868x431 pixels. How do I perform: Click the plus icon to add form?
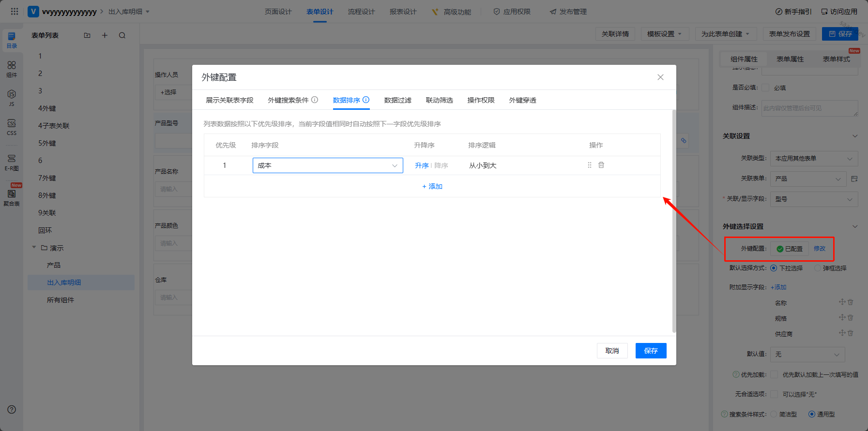coord(105,35)
